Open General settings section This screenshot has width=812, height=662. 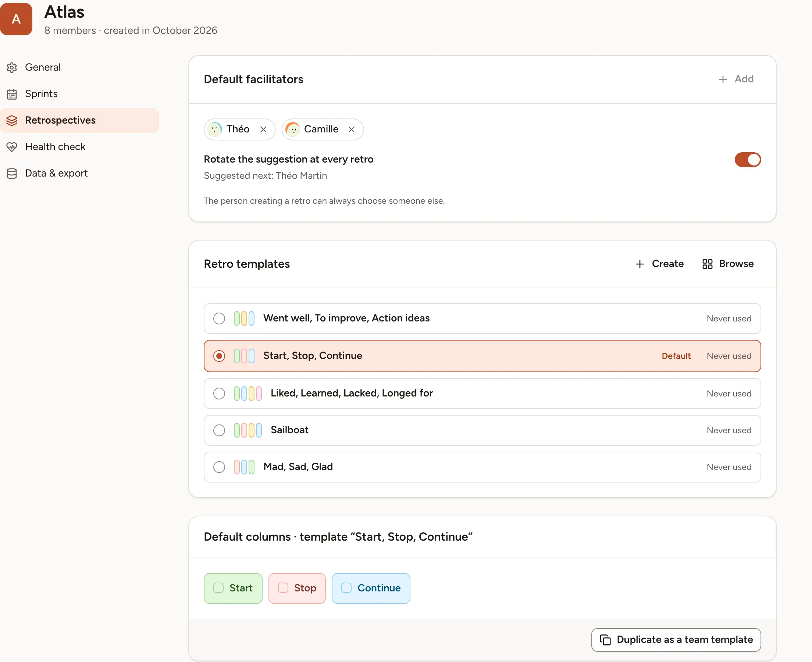[x=79, y=68]
